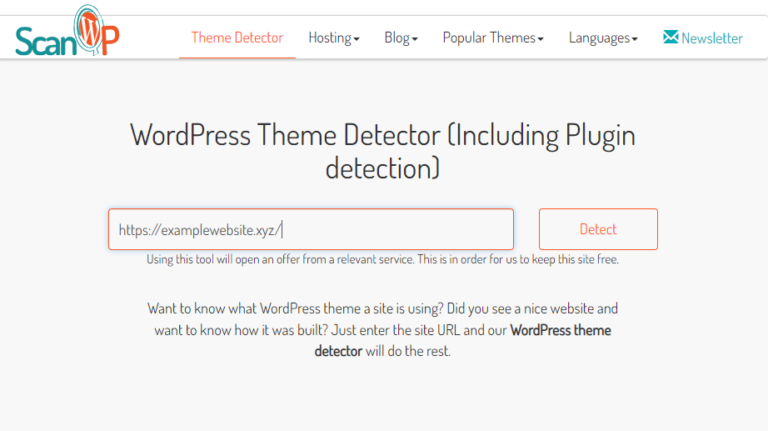Open the Popular Themes dropdown

click(493, 38)
